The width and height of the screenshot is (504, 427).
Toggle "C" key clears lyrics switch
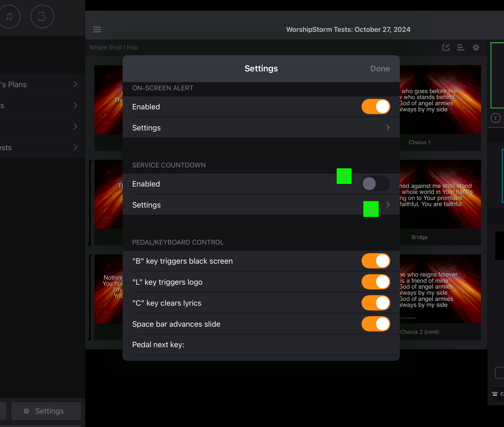click(x=376, y=303)
